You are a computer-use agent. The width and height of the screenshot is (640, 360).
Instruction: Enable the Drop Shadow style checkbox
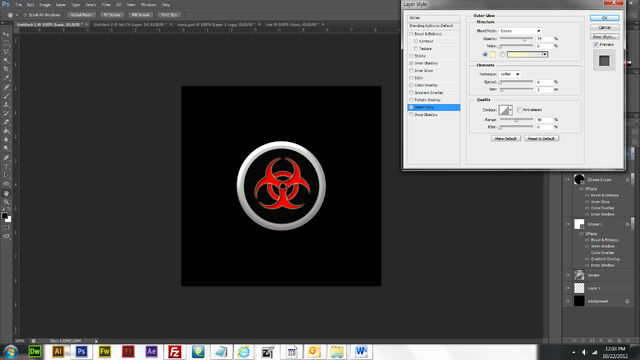(x=411, y=115)
